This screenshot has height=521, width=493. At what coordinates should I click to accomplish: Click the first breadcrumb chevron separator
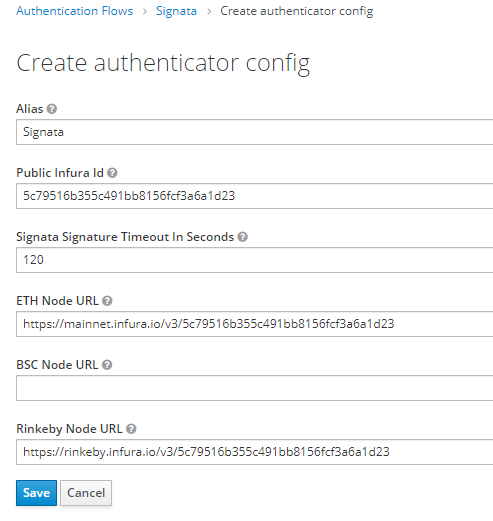[145, 12]
